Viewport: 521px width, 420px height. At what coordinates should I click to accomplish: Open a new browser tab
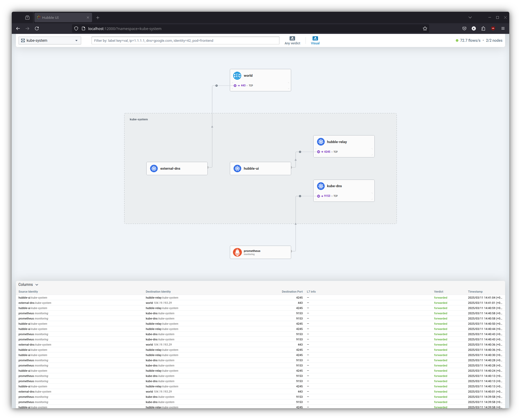98,17
